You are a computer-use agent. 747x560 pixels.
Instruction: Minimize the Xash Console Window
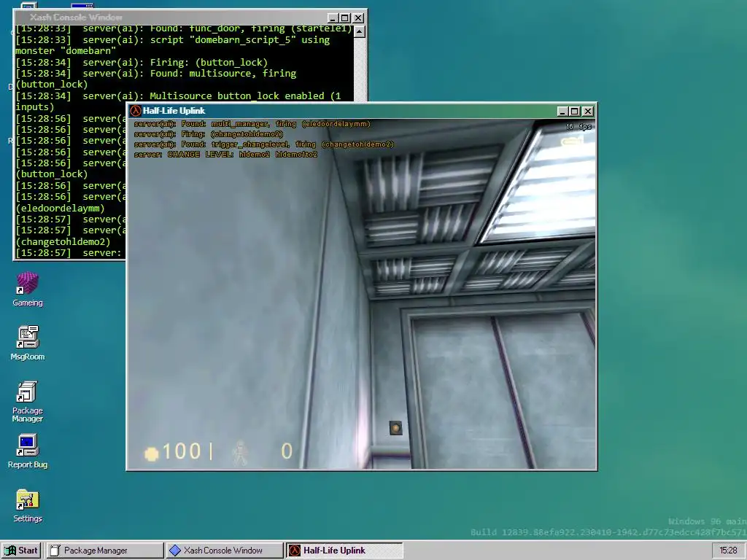click(333, 18)
